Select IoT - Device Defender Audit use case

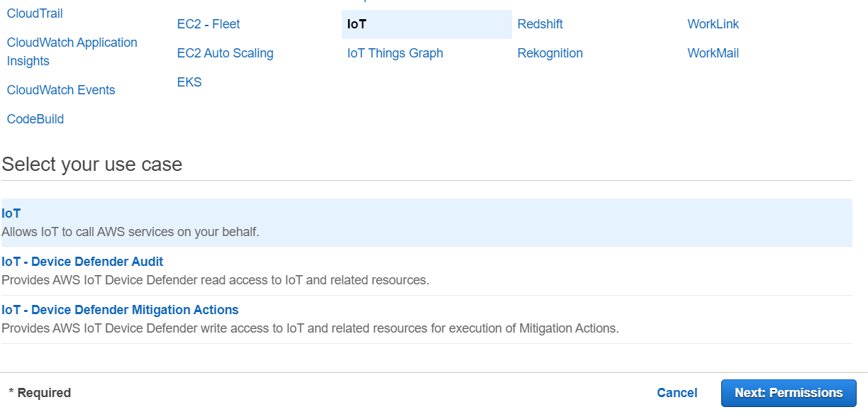point(426,271)
